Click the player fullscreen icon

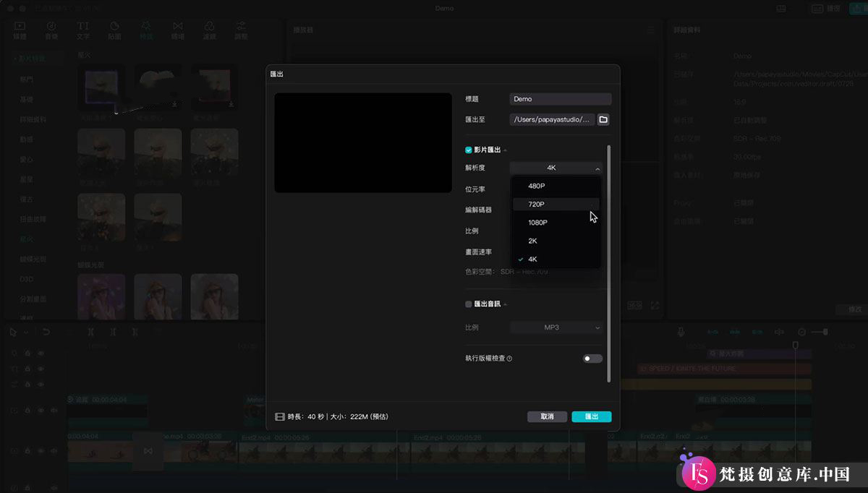(655, 306)
